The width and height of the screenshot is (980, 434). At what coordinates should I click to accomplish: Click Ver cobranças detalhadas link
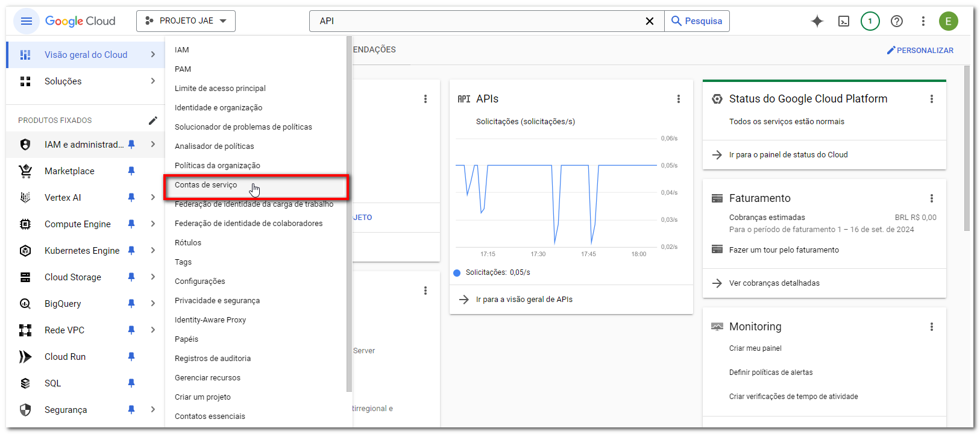tap(774, 283)
